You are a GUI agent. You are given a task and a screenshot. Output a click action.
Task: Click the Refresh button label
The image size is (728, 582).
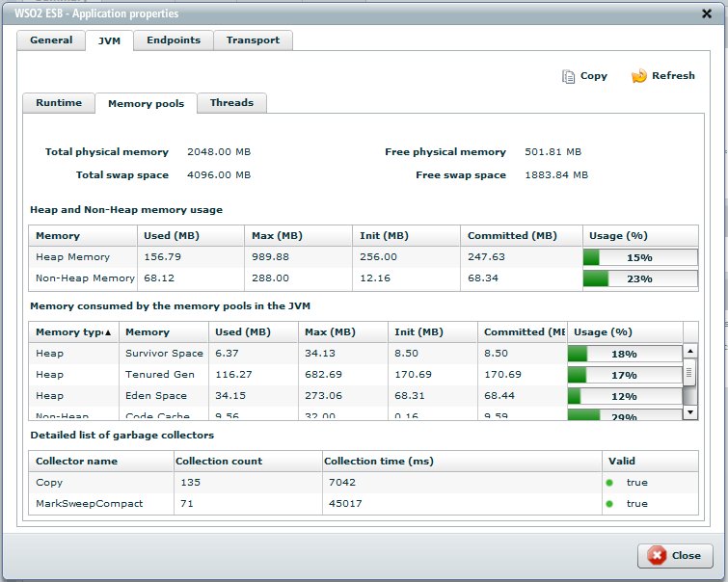[x=673, y=76]
